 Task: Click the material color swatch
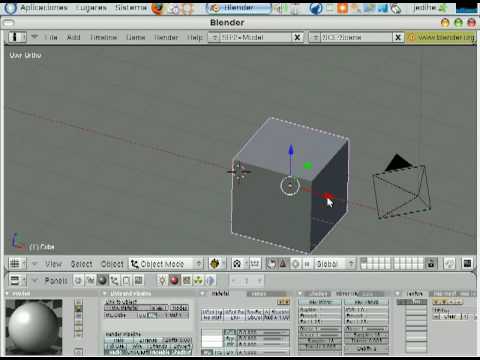click(211, 338)
